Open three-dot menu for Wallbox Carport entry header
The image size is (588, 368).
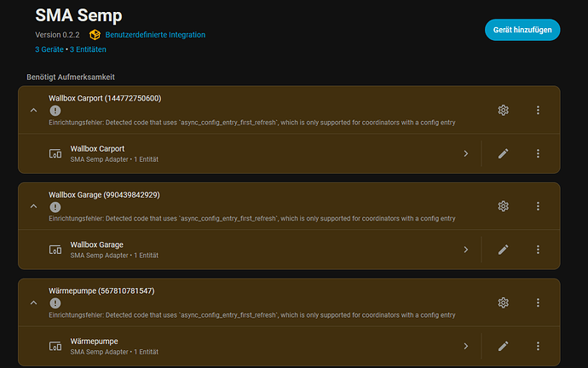(538, 110)
